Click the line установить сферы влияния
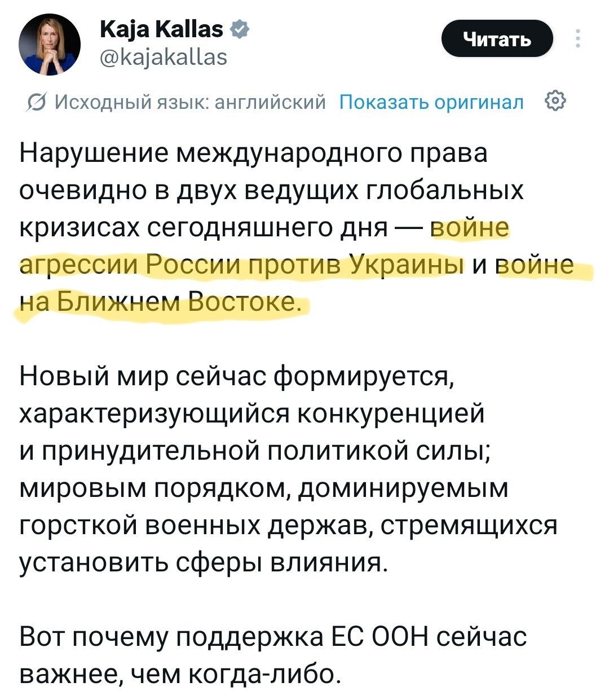Viewport: 609px width, 700px height. click(204, 562)
